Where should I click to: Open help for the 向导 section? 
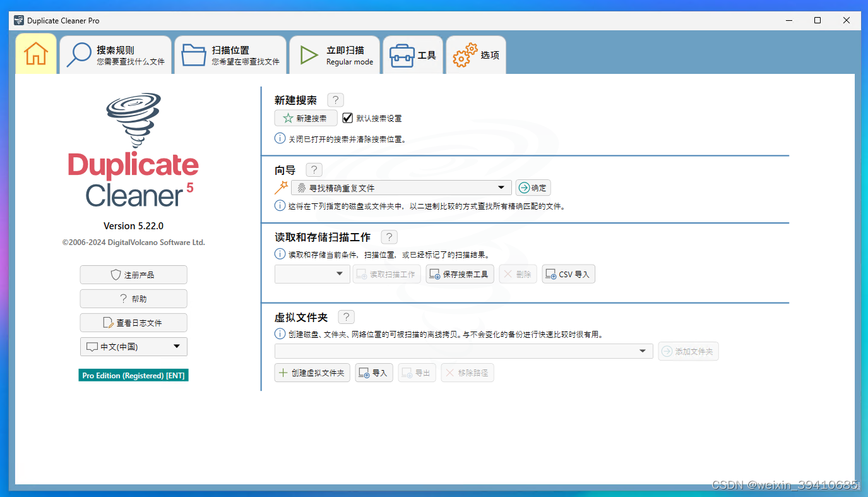314,170
